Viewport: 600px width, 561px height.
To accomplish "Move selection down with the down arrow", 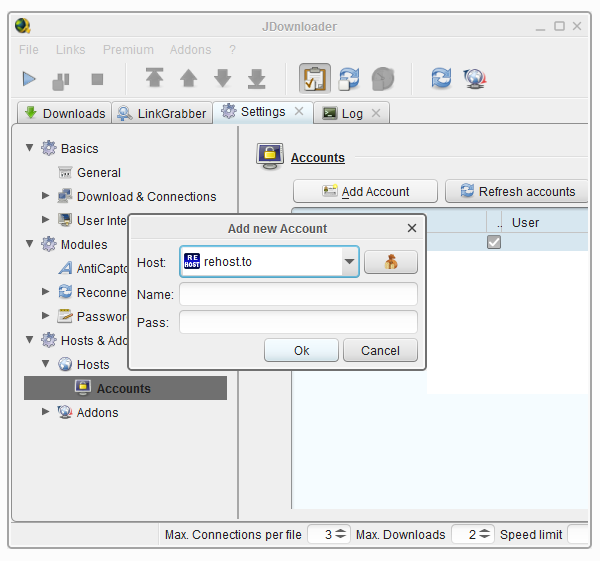I will (223, 78).
